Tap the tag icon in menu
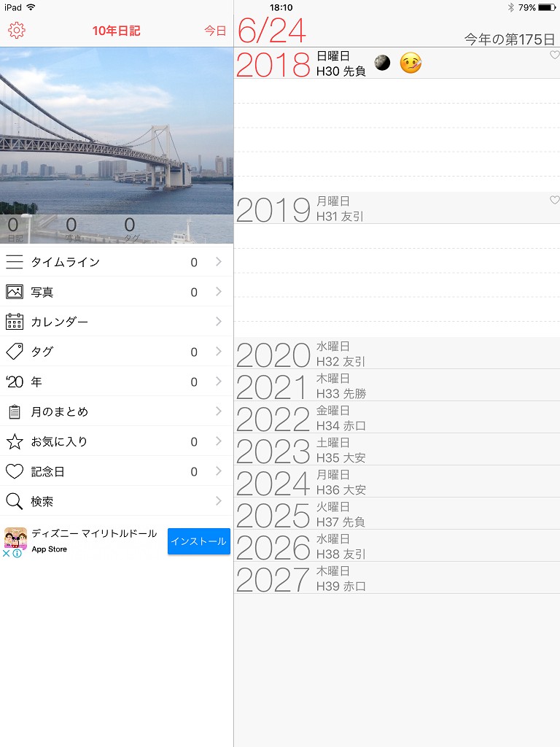This screenshot has height=747, width=560. pos(15,352)
